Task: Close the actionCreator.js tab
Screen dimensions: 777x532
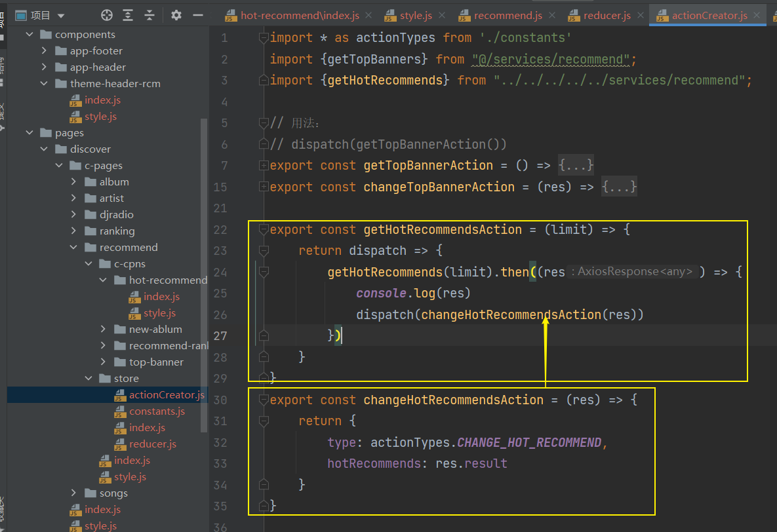Action: click(757, 15)
